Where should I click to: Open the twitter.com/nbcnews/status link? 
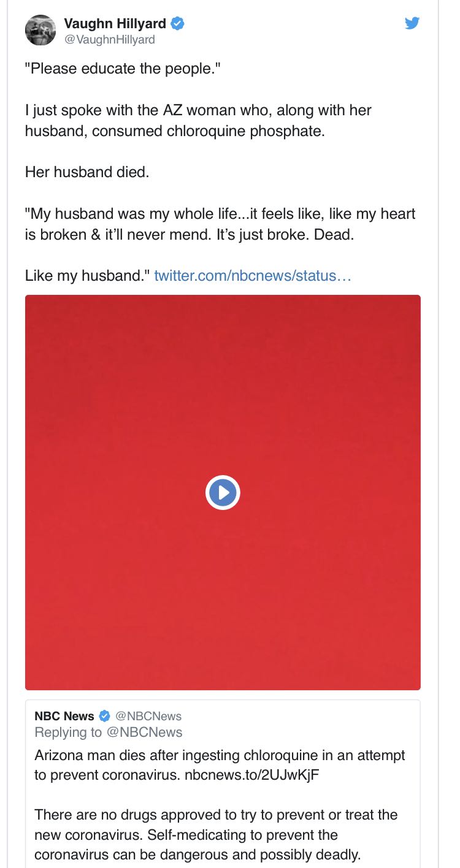253,275
